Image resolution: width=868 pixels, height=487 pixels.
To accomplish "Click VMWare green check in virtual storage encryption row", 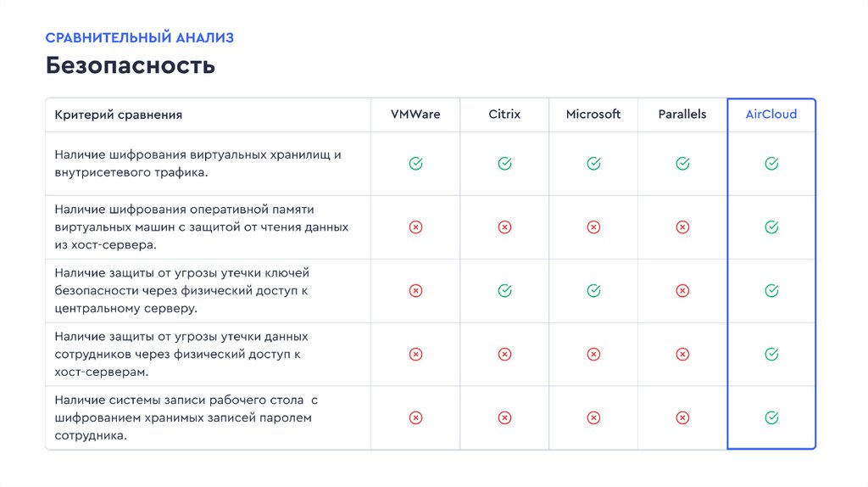I will pos(415,164).
